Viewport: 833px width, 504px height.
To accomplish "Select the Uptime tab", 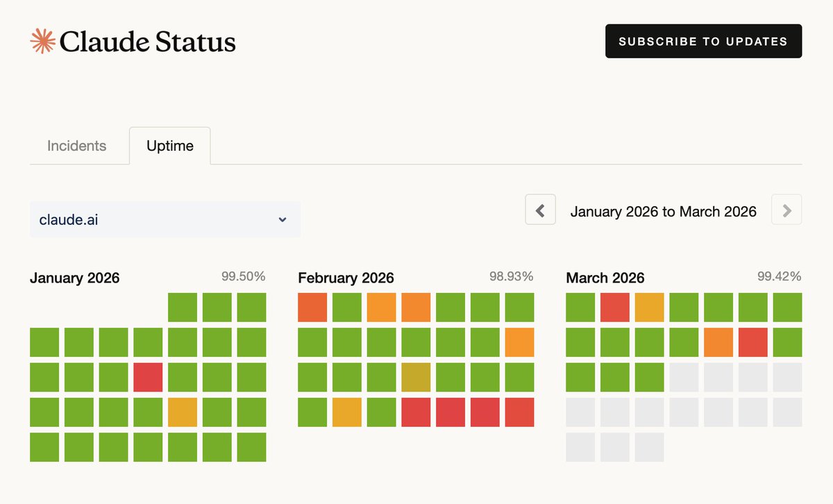I will click(170, 146).
